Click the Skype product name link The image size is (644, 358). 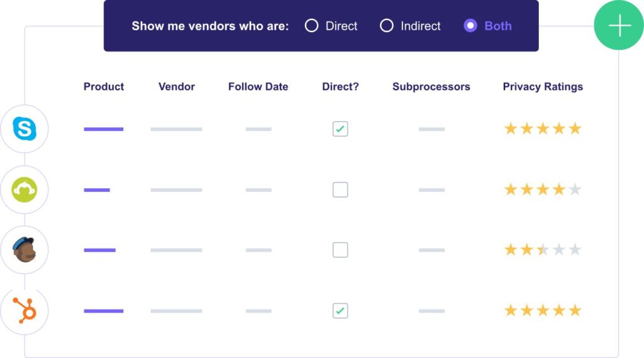104,129
